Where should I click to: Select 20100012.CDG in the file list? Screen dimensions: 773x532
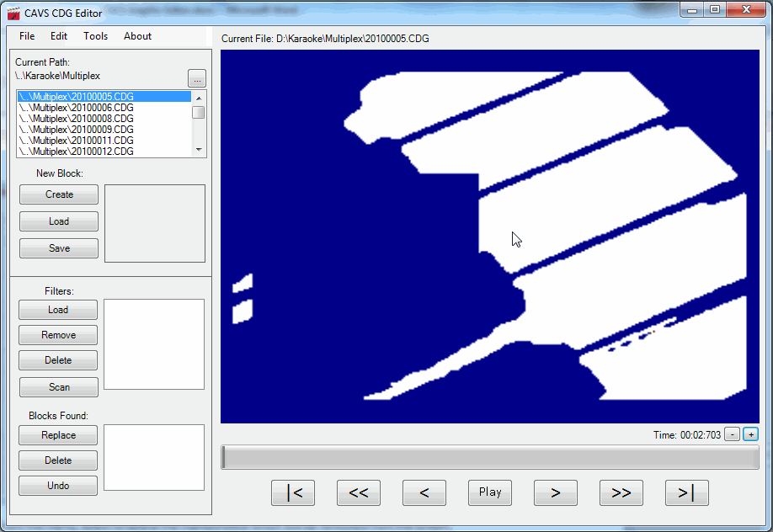[x=104, y=151]
